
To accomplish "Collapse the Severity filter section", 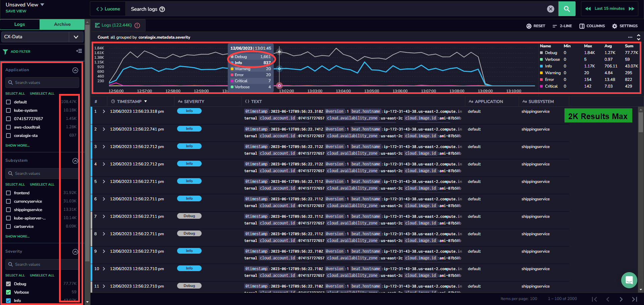I will (x=75, y=252).
